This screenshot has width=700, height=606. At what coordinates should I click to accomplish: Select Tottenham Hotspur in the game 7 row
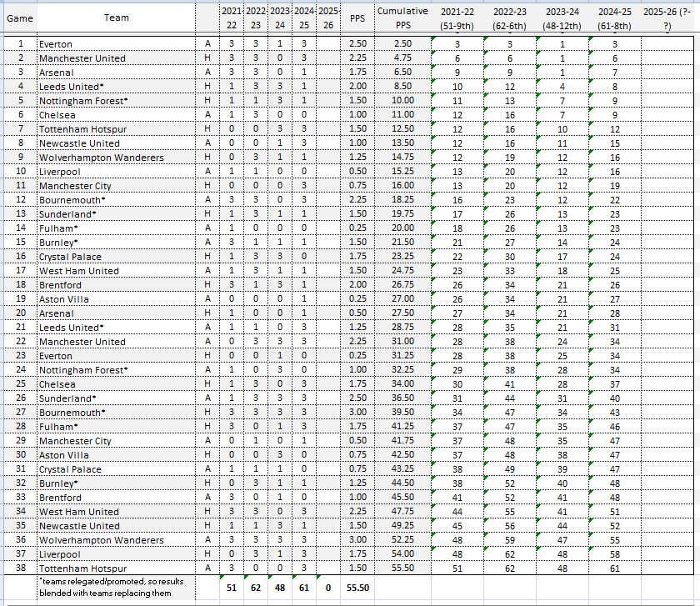(x=83, y=129)
